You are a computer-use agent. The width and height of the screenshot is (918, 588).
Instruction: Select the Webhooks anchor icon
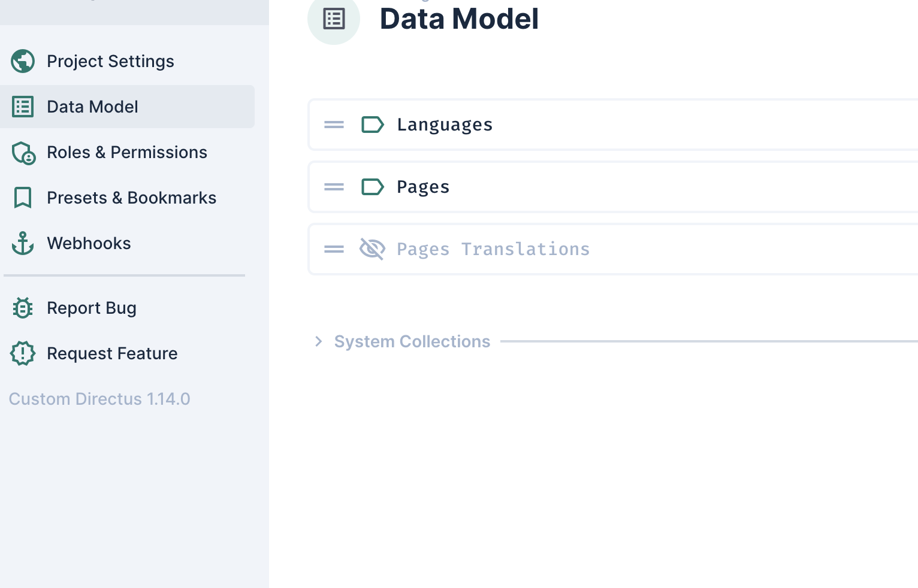[23, 243]
